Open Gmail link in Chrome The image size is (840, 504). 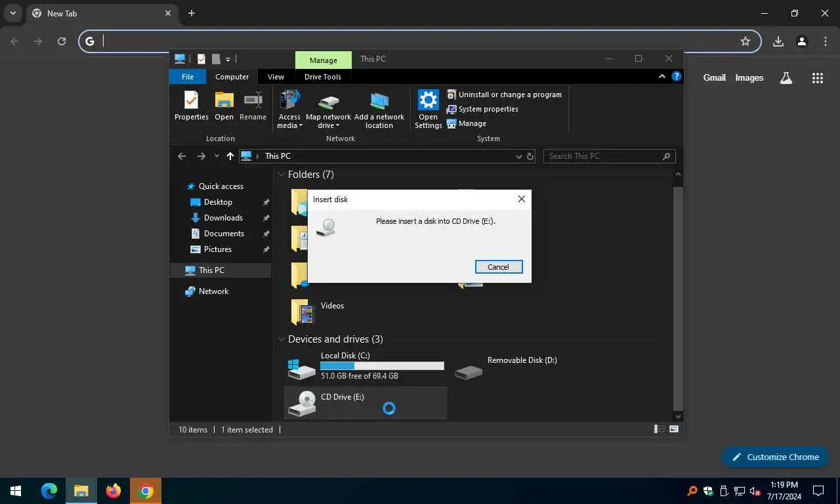[715, 77]
